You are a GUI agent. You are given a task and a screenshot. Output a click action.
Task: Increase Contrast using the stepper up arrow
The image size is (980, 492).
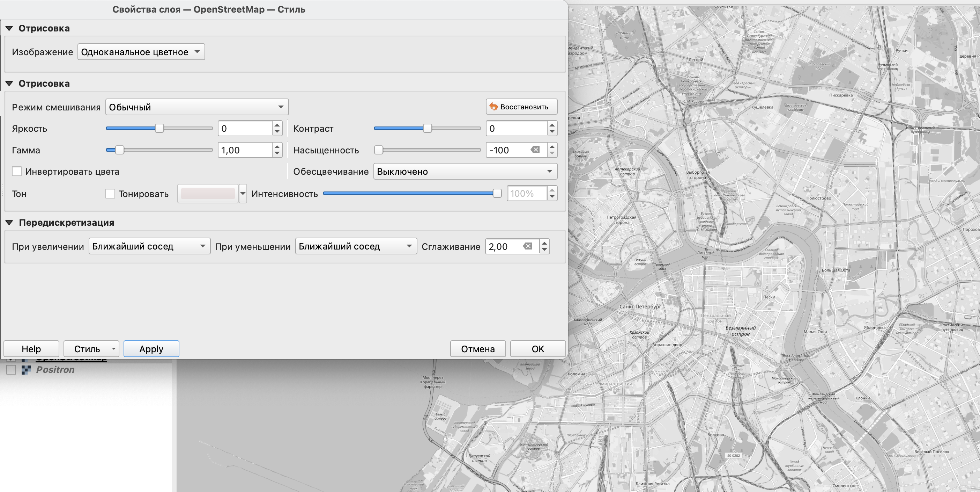552,125
